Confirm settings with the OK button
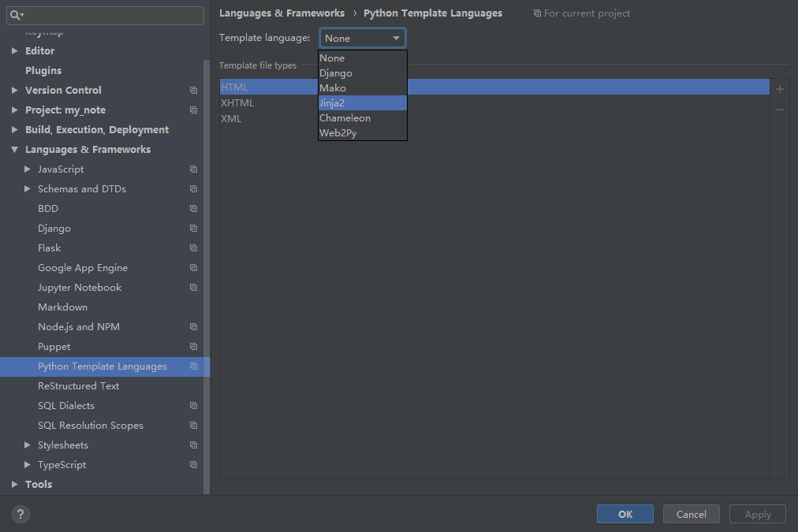 coord(625,514)
